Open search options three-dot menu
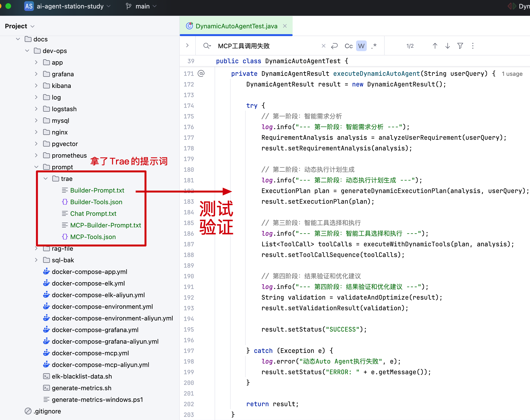This screenshot has width=530, height=420. pyautogui.click(x=473, y=46)
